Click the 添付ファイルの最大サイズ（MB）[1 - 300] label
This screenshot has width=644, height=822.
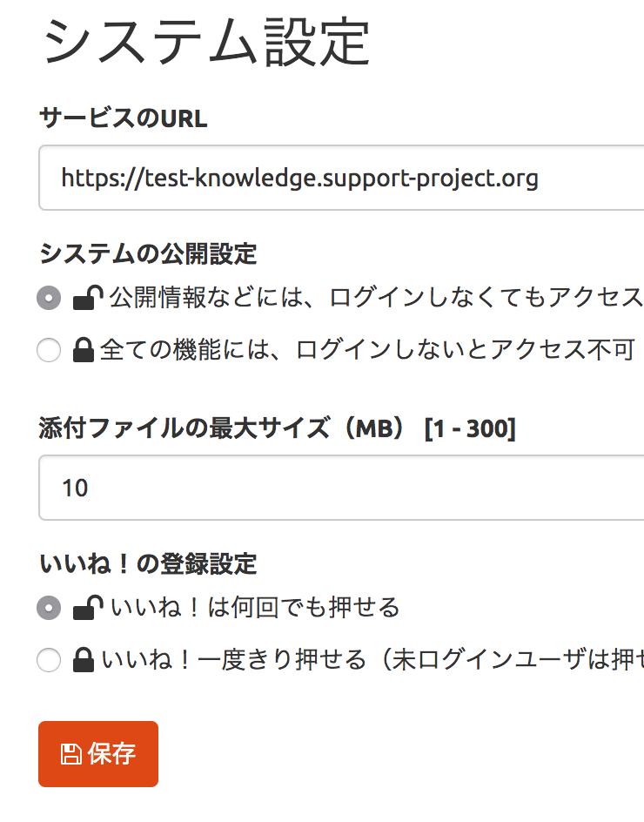pyautogui.click(x=278, y=428)
